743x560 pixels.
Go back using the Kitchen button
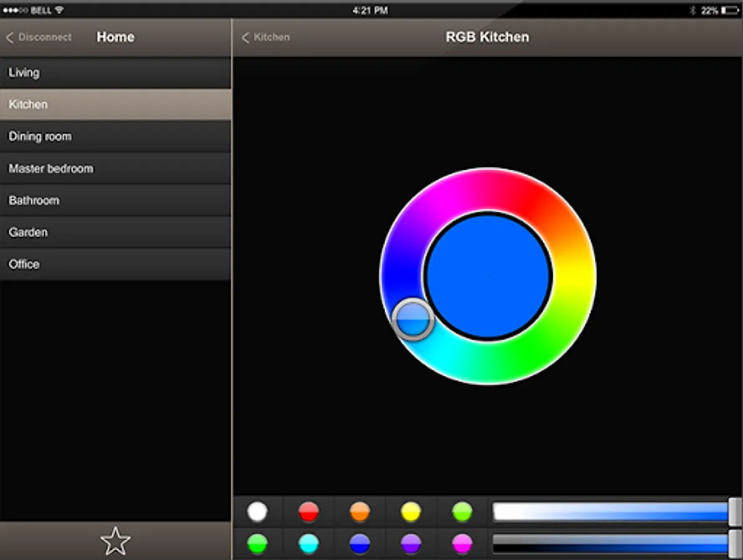point(266,37)
